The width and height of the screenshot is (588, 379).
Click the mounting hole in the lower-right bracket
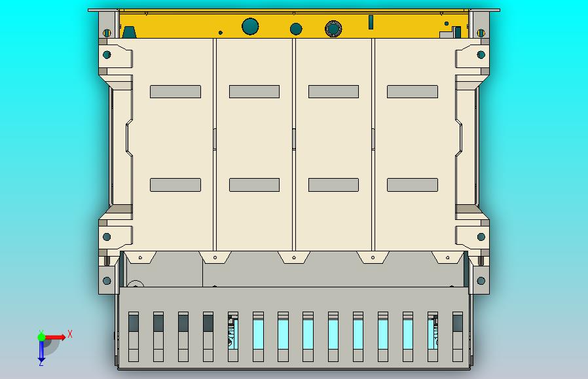pos(481,237)
